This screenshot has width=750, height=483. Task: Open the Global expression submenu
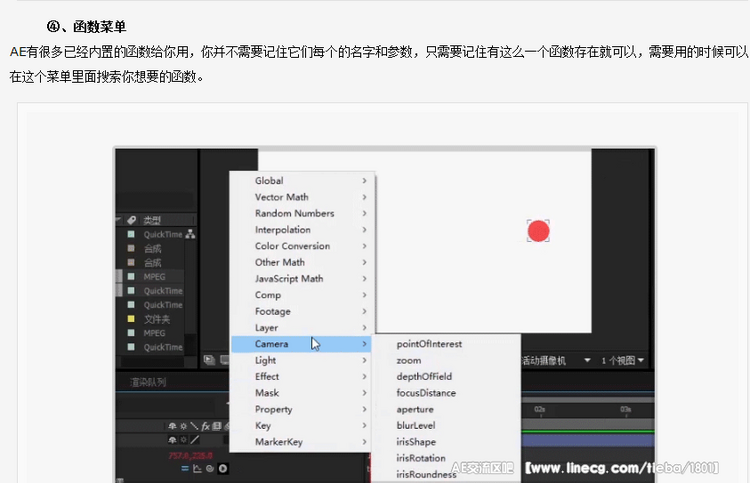pos(302,181)
